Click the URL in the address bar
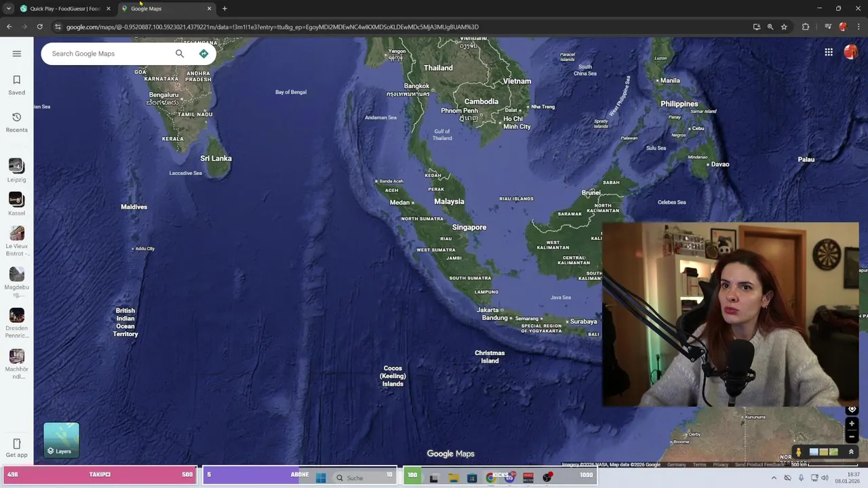Screen dimensions: 868x488 (x=272, y=27)
